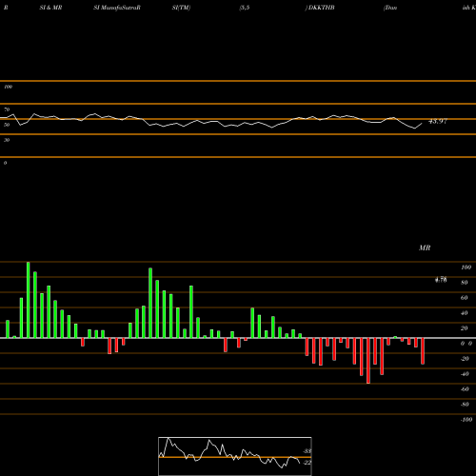Viewport: 476px width, 476px height.
Task: Click the '-20' label on MR axis
Action: (x=465, y=359)
